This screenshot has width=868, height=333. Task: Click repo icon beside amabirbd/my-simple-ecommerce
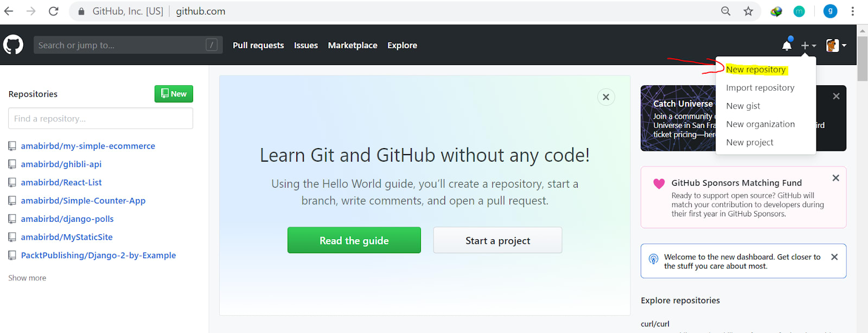12,146
